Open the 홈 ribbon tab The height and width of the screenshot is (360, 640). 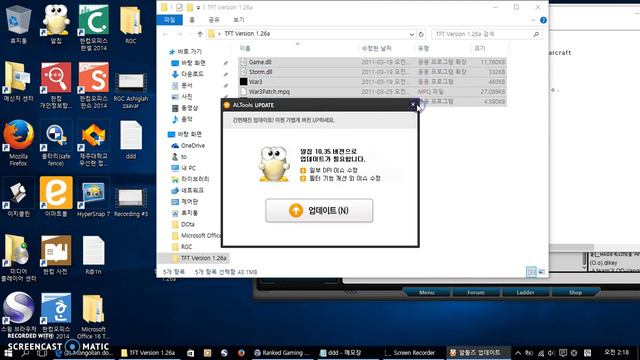192,20
